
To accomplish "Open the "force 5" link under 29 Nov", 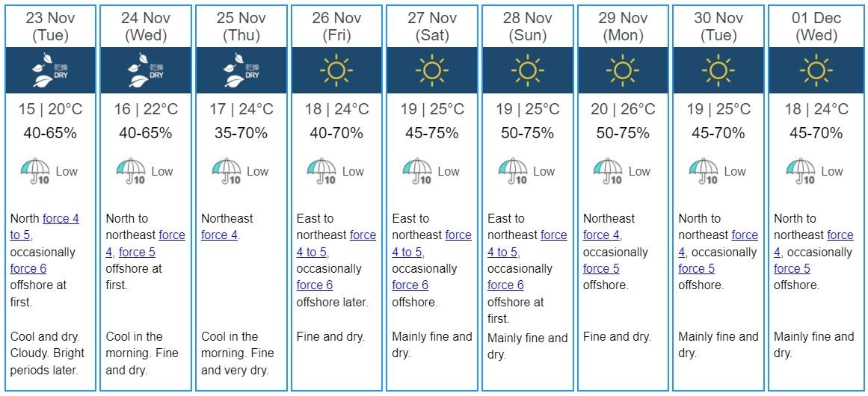I will (601, 269).
